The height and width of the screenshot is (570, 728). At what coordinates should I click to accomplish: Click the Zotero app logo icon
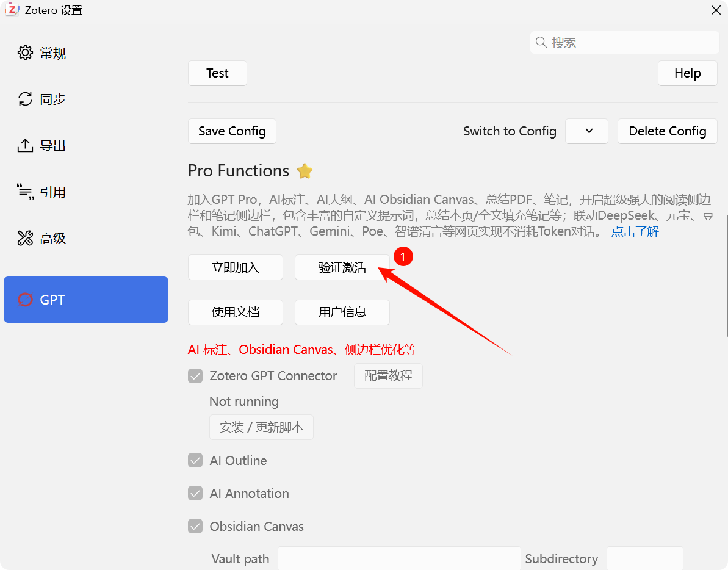[x=12, y=10]
